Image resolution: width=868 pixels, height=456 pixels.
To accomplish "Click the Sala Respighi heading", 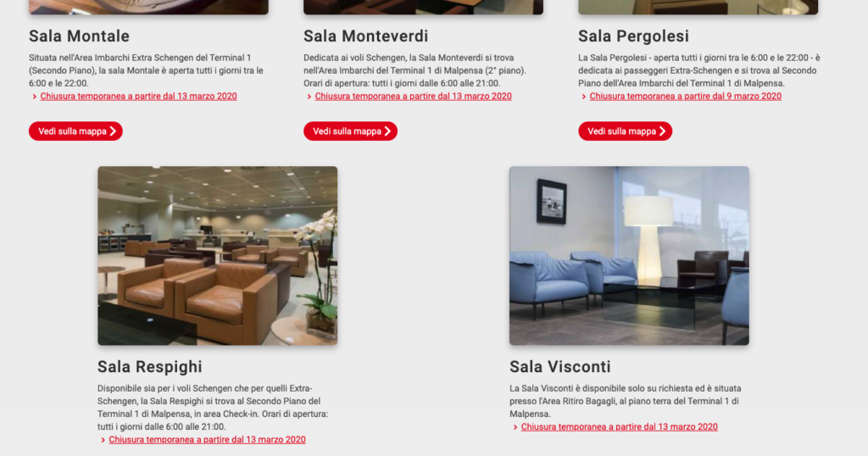I will click(x=150, y=366).
